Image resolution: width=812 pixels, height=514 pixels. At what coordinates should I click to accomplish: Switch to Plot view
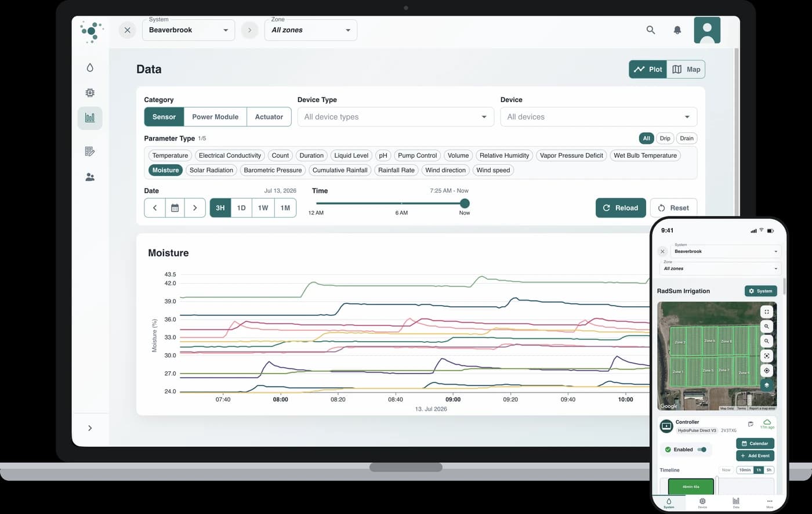pos(648,70)
